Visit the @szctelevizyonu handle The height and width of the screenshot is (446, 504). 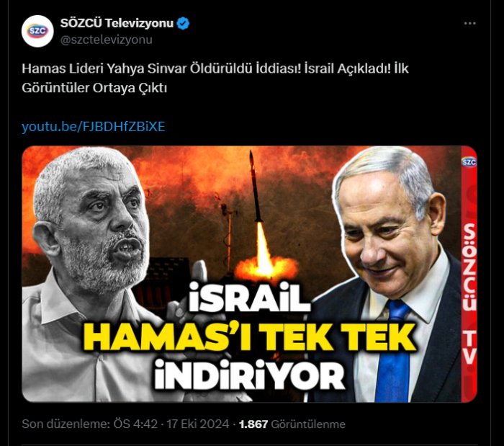point(107,40)
